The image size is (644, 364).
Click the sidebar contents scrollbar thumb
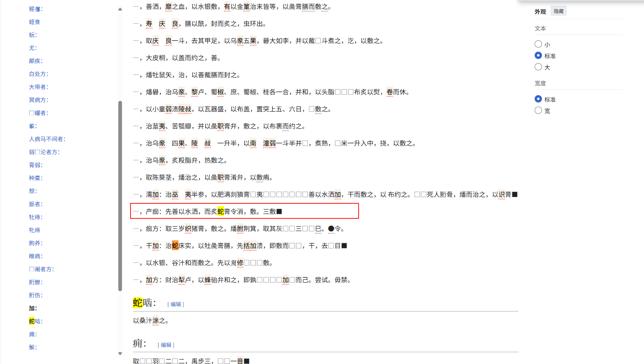tap(120, 196)
